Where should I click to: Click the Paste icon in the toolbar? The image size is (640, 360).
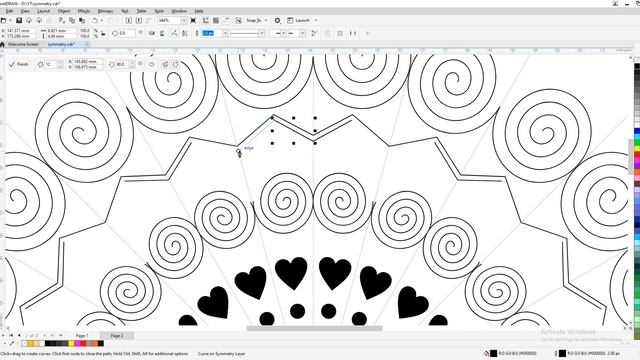click(x=82, y=20)
